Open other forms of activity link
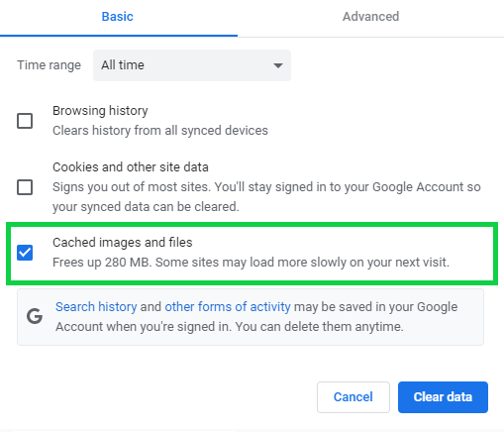 tap(228, 307)
